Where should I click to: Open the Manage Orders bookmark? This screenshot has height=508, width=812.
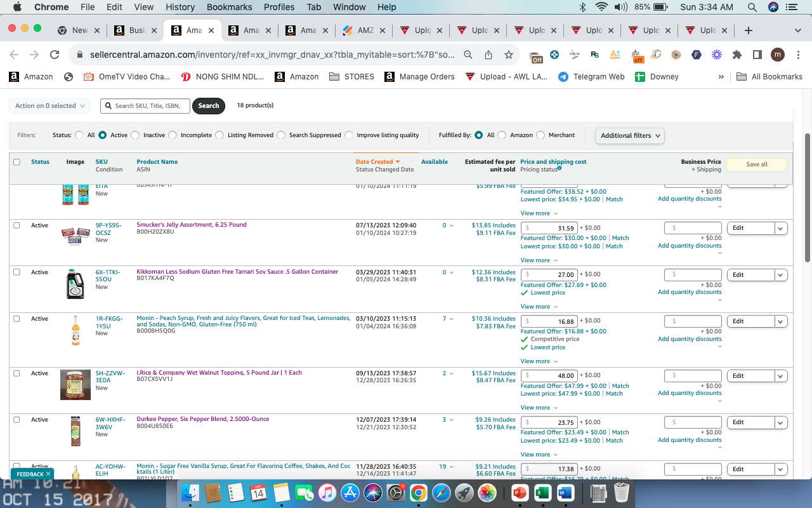pos(419,77)
